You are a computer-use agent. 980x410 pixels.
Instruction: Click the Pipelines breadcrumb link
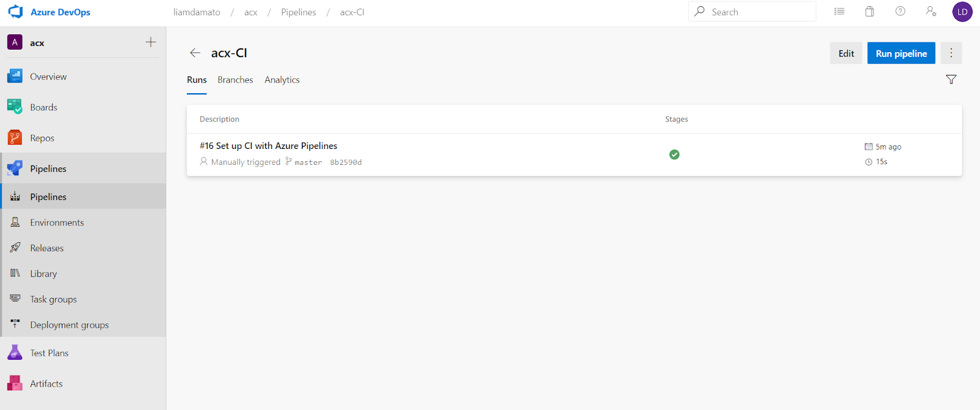point(298,12)
